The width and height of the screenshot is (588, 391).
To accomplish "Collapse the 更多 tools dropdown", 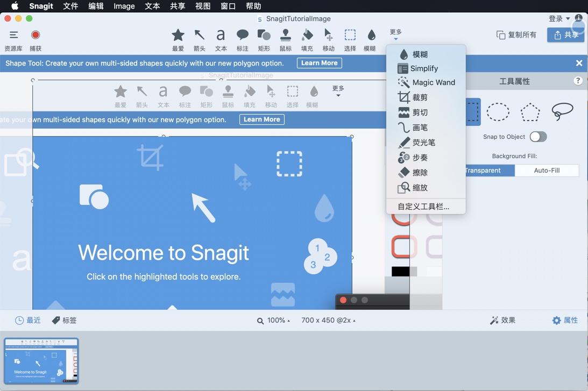I will point(395,34).
